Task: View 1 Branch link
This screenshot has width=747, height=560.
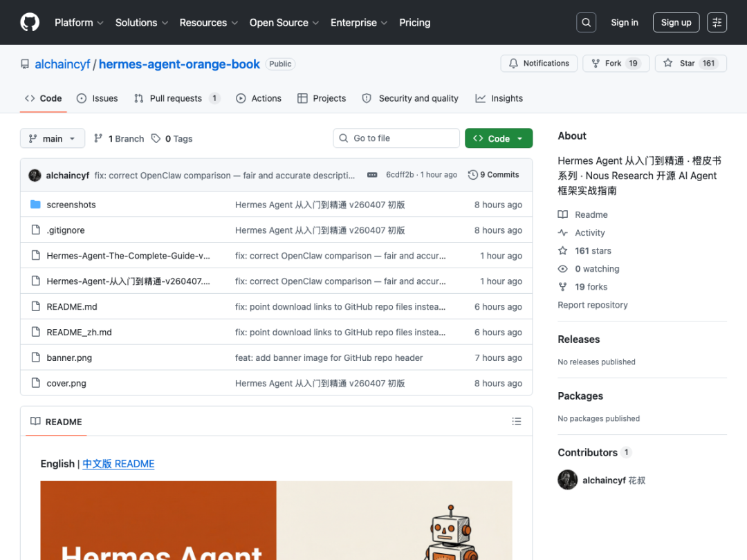Action: pos(119,138)
